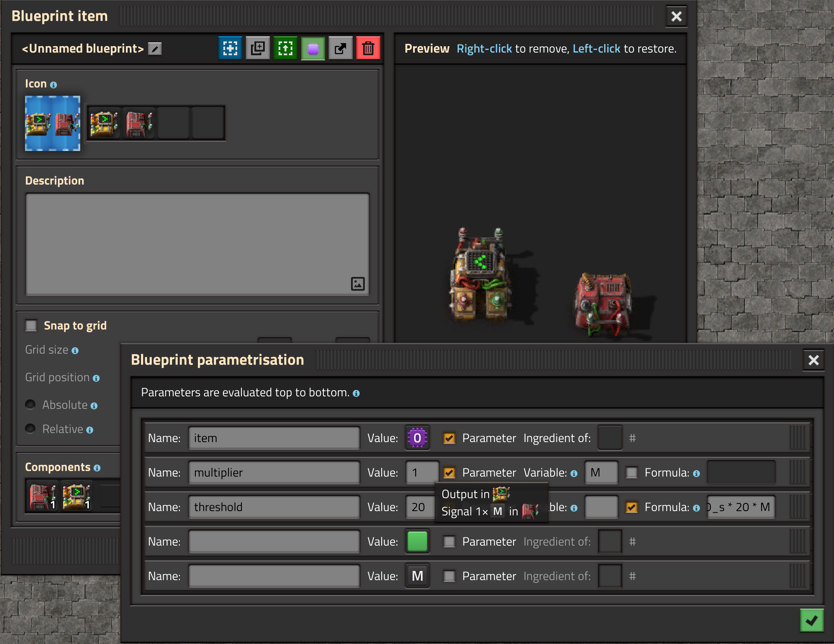The width and height of the screenshot is (834, 644).
Task: Click the purple parametrisation button in the toolbar
Action: pyautogui.click(x=313, y=48)
